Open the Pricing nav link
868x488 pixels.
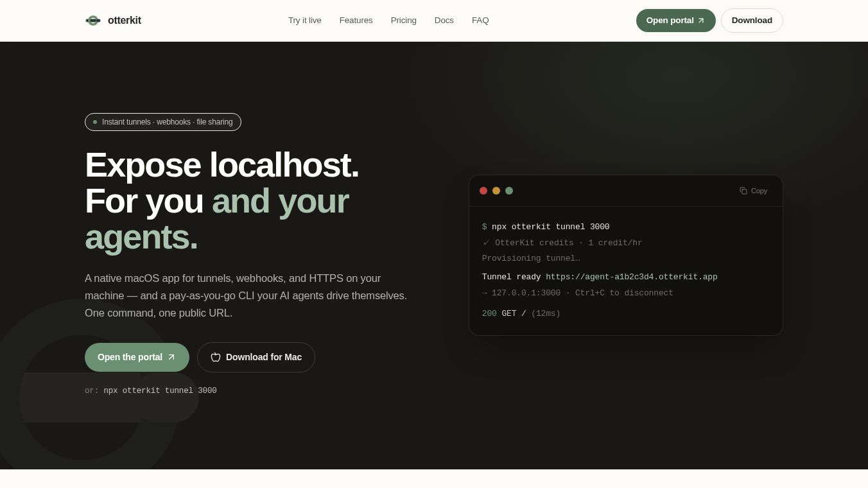pyautogui.click(x=404, y=21)
